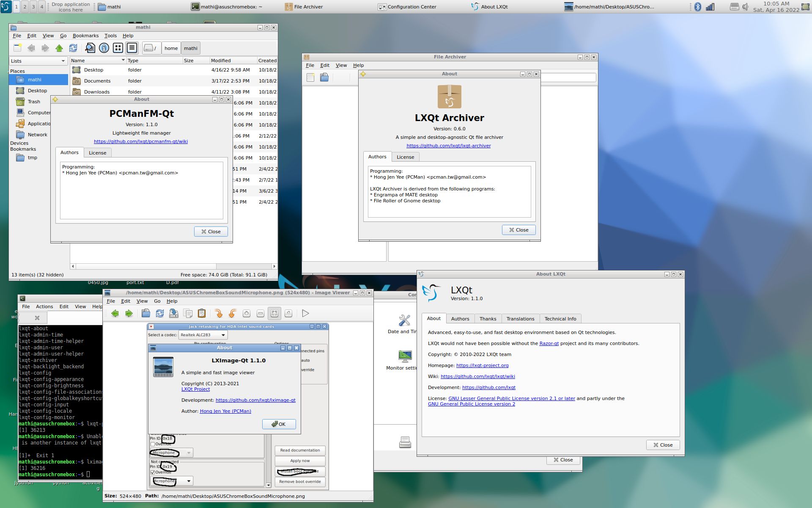Open file search in PCManFM toolbar
The width and height of the screenshot is (812, 508).
point(90,48)
